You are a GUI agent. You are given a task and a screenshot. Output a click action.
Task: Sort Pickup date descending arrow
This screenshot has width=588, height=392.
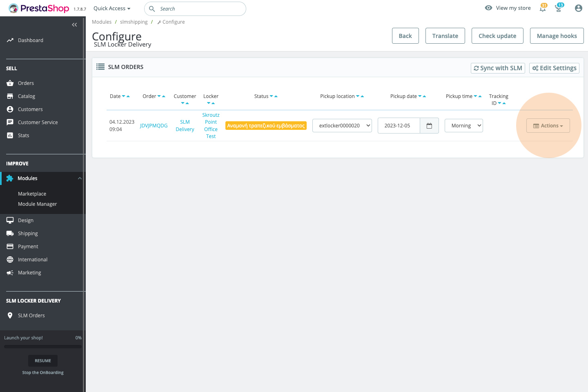point(420,96)
